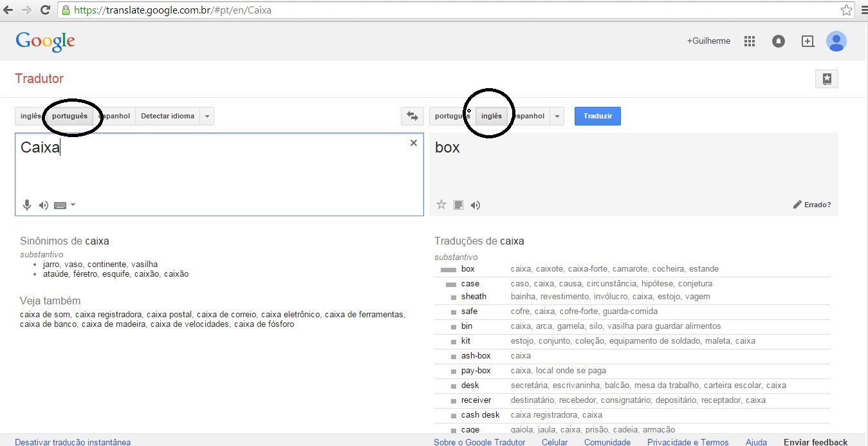Image resolution: width=868 pixels, height=446 pixels.
Task: Click the Sinônimos de caixa heading
Action: click(64, 241)
